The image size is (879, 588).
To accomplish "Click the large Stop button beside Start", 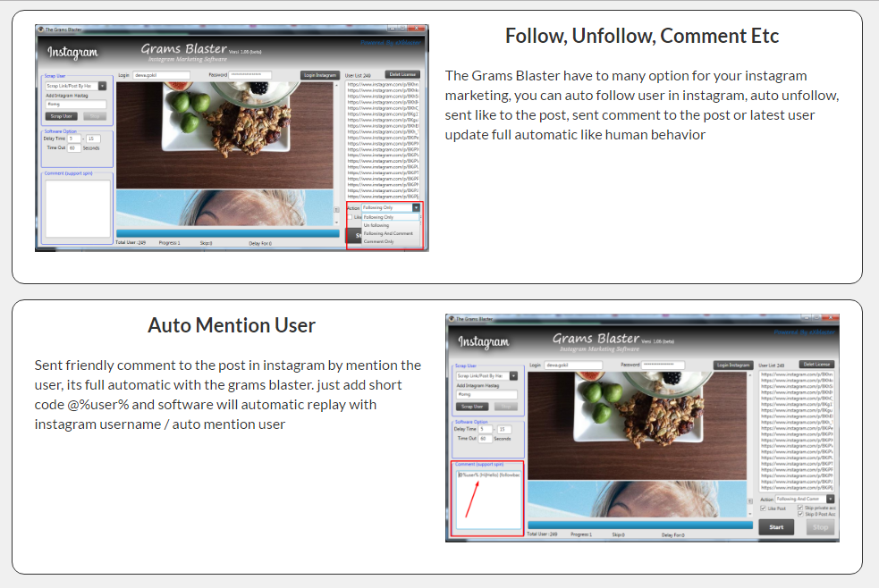I will (x=820, y=527).
